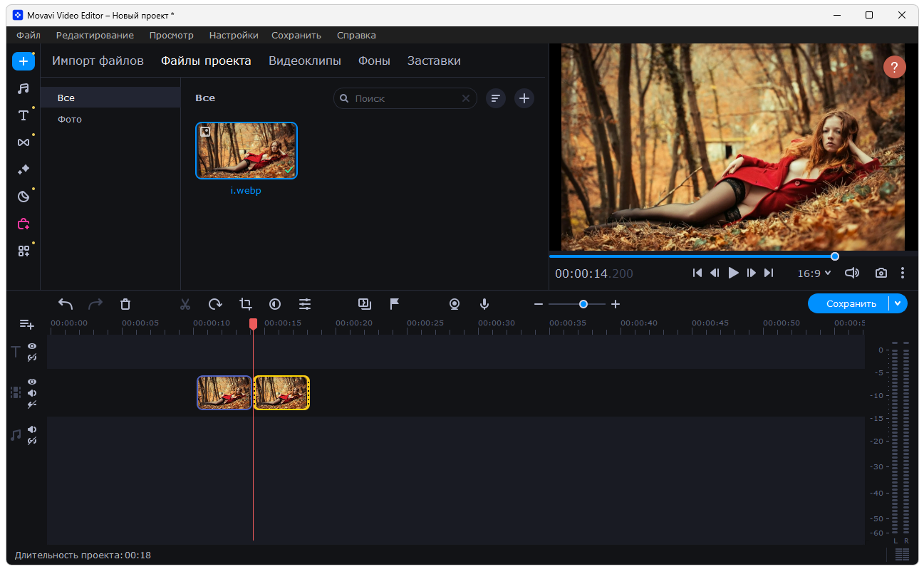The height and width of the screenshot is (569, 924).
Task: Switch to Заставки tab
Action: coord(434,61)
